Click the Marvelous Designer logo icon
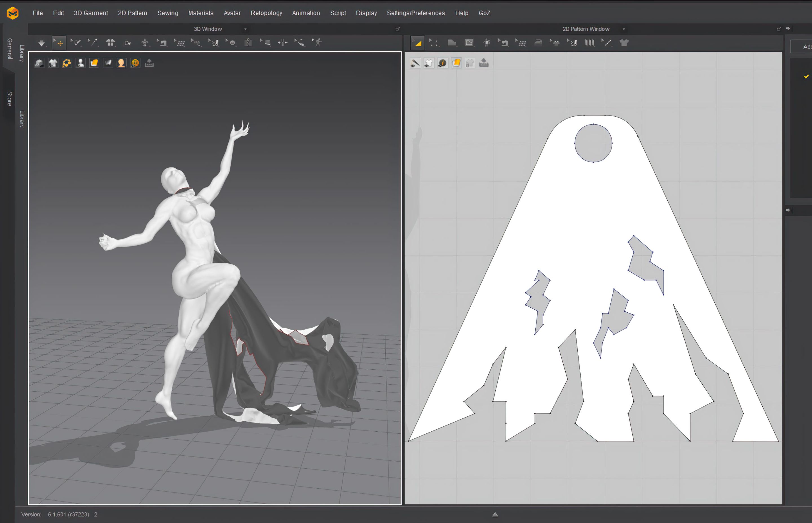812x523 pixels. click(x=13, y=13)
